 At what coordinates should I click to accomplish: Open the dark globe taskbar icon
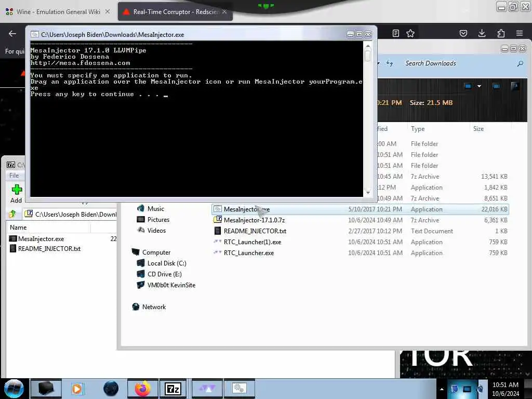tap(111, 389)
